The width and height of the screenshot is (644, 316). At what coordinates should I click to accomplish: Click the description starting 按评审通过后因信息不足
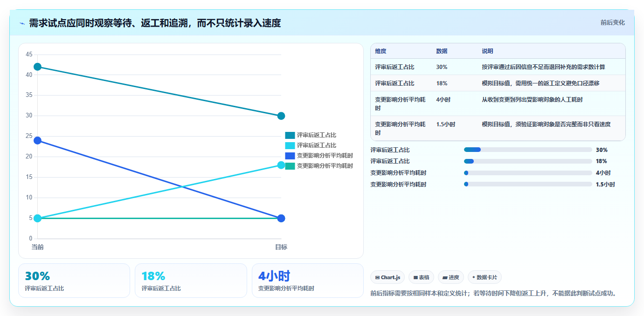543,67
